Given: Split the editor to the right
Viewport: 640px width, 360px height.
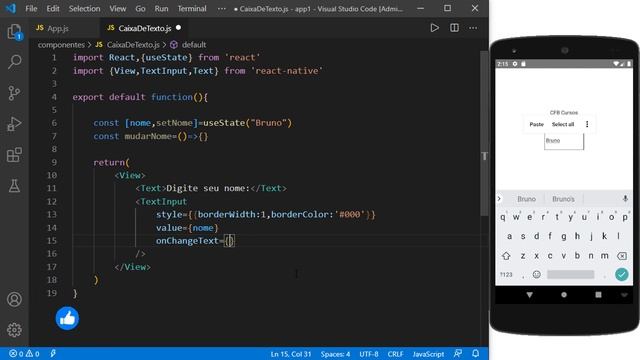Looking at the screenshot, I should coord(454,28).
